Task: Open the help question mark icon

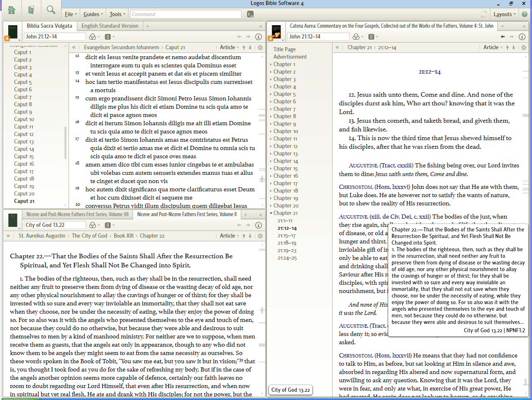Action: [x=525, y=14]
